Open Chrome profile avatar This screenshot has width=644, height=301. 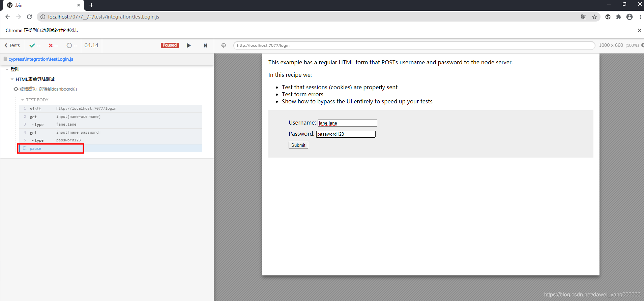(630, 17)
